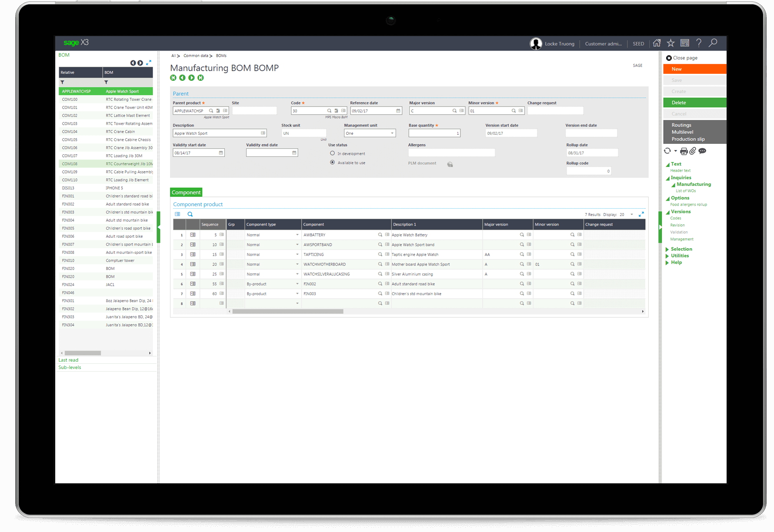The height and width of the screenshot is (532, 774).
Task: Click the comment bubble icon
Action: click(702, 151)
